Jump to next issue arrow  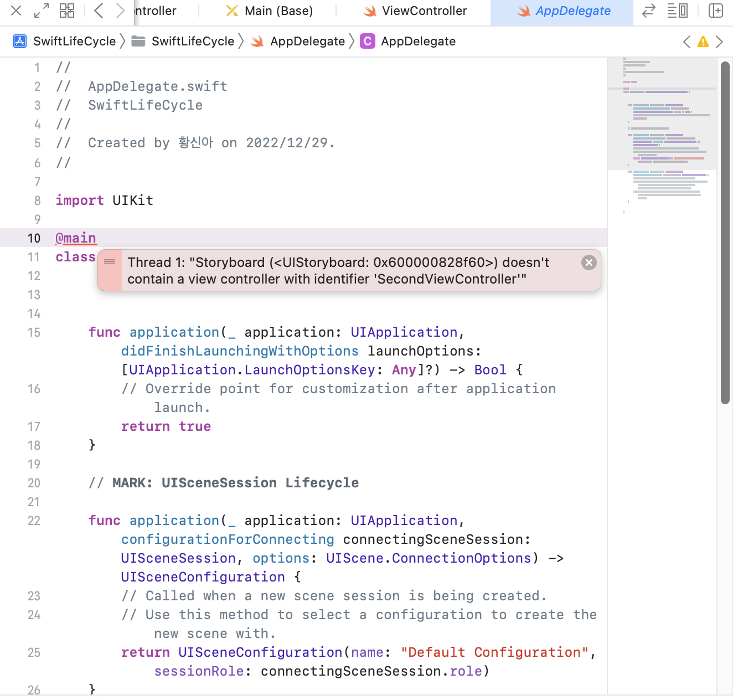click(720, 42)
